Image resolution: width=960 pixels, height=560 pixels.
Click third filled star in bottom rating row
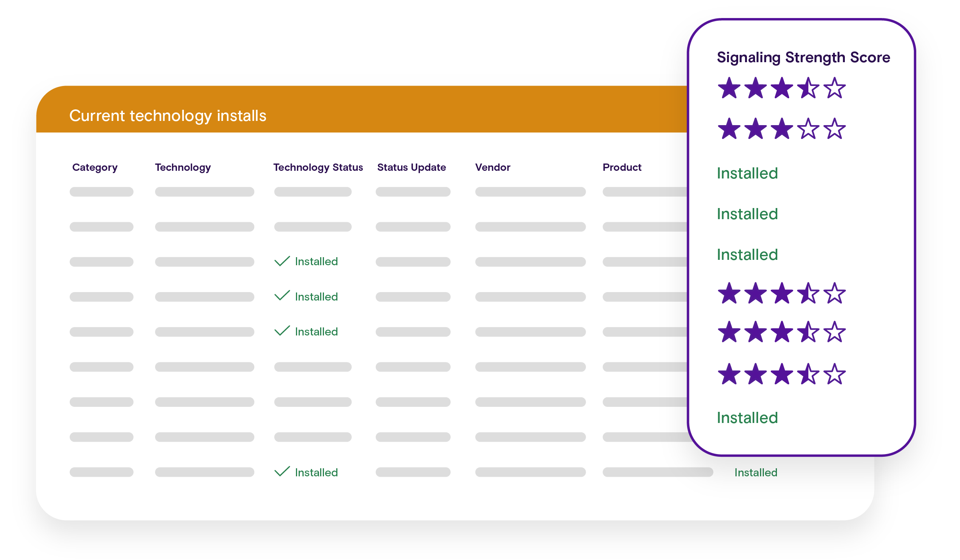(782, 374)
